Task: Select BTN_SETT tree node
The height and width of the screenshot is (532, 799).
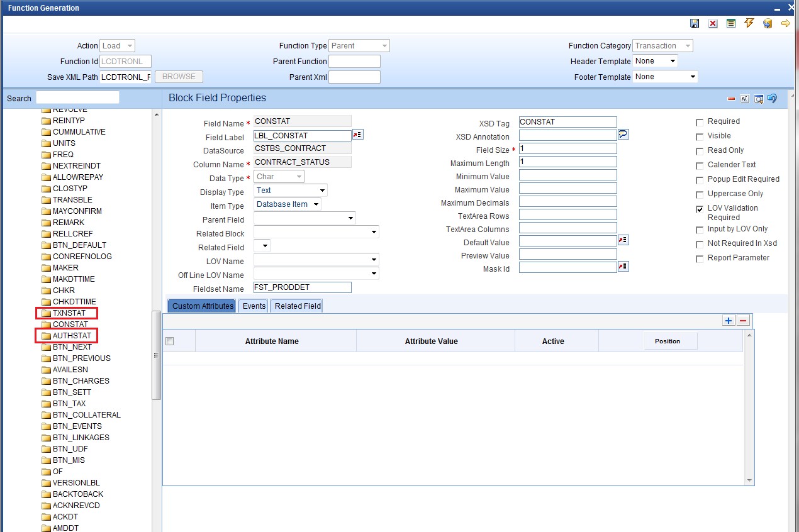Action: coord(72,392)
